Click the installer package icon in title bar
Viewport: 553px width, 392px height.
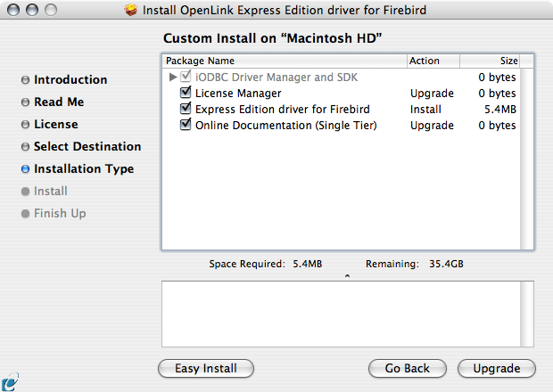(x=130, y=10)
